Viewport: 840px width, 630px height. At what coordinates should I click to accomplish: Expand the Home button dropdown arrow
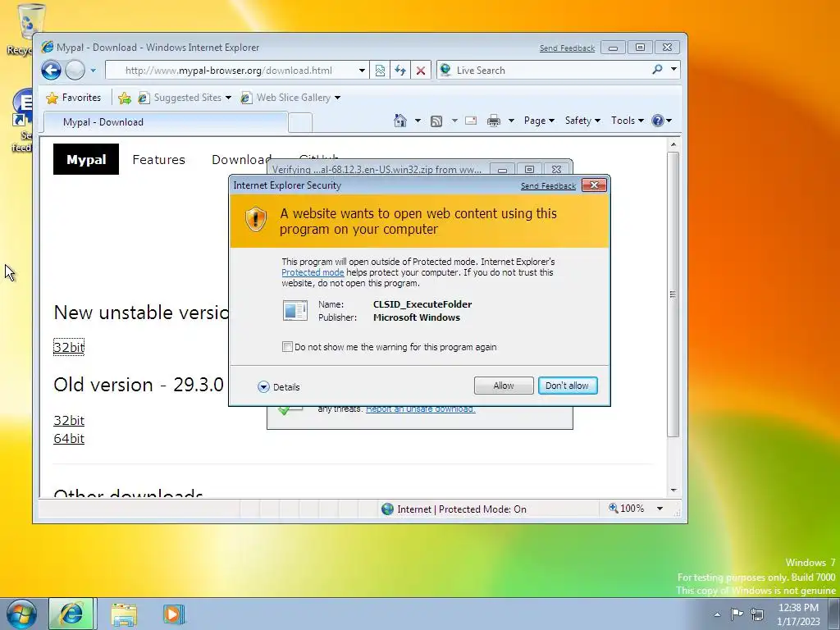coord(418,121)
